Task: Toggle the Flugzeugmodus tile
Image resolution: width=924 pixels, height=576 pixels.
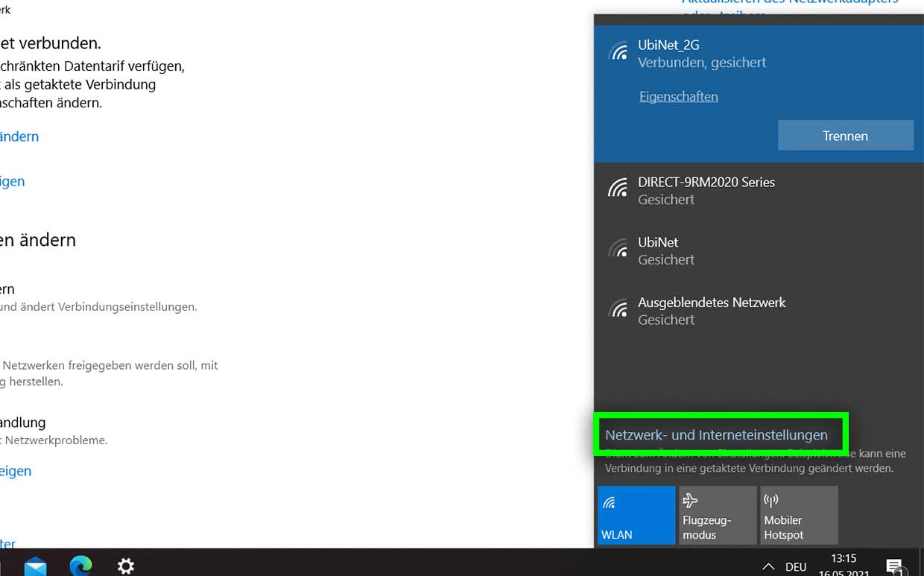Action: (x=718, y=515)
